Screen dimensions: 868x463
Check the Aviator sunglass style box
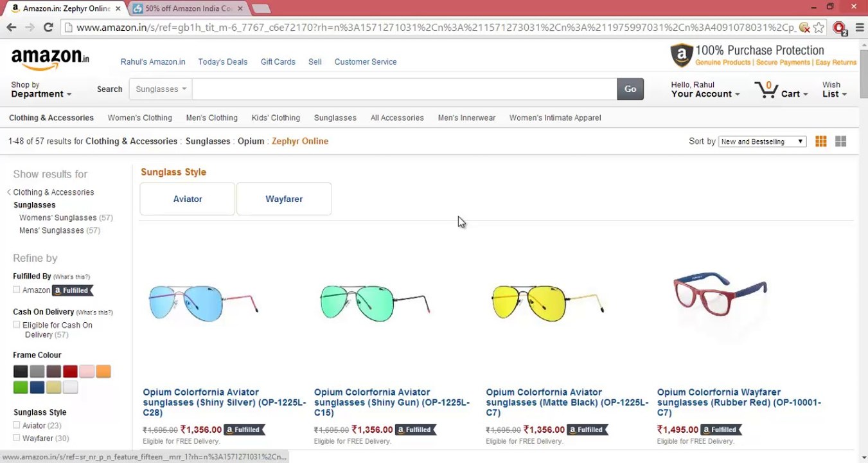click(17, 425)
